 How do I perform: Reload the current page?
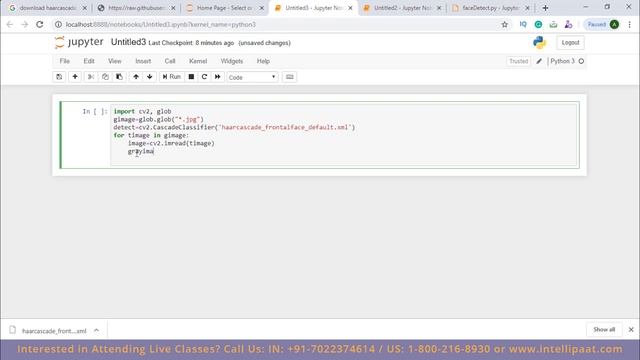(x=40, y=24)
